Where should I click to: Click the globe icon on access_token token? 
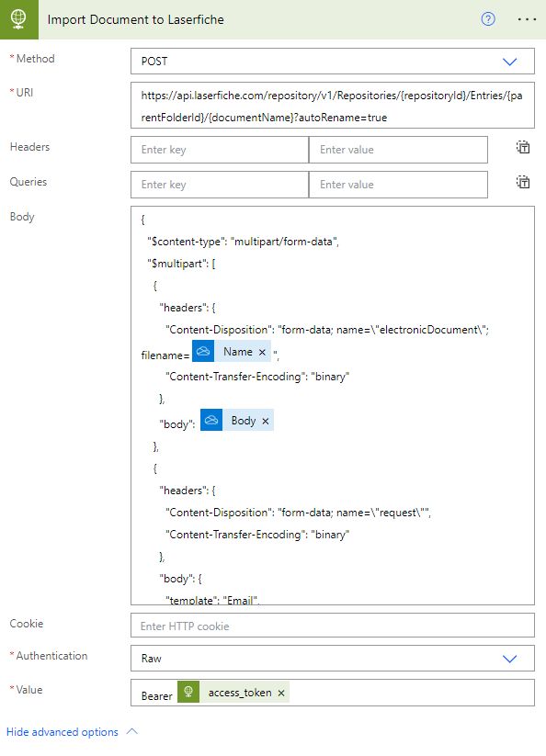coord(188,692)
